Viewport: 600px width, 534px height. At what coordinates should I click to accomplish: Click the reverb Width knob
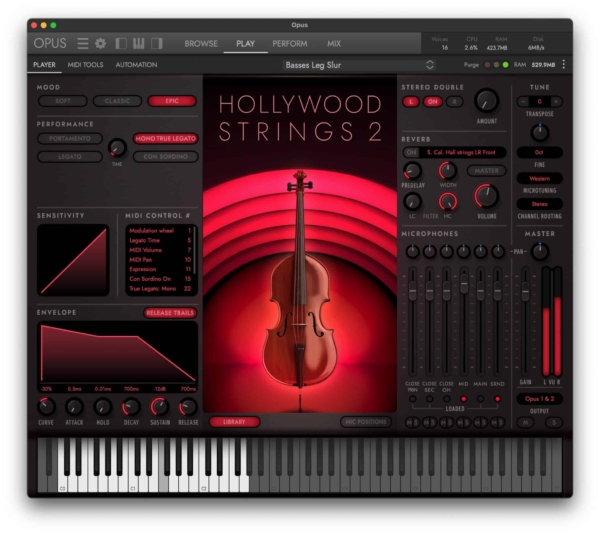point(447,171)
